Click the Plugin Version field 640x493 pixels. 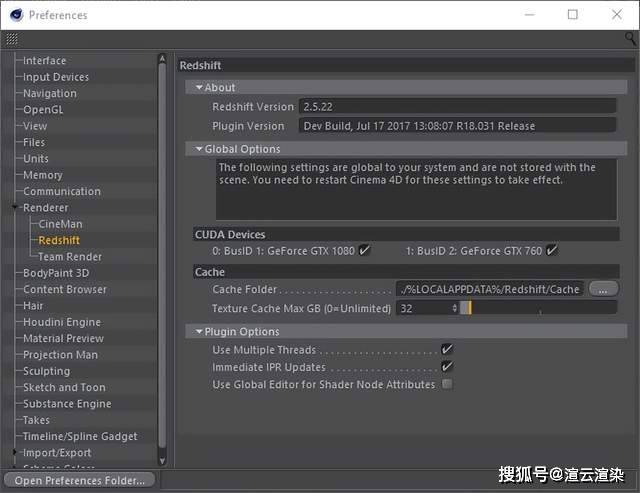[x=458, y=126]
